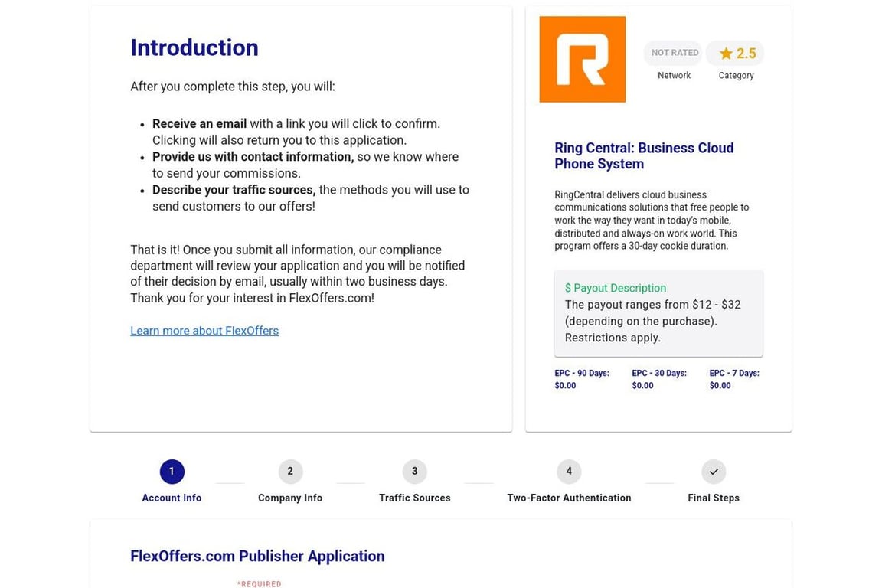Select step 1 circle Account Info
Viewport: 882px width, 588px height.
pyautogui.click(x=171, y=472)
